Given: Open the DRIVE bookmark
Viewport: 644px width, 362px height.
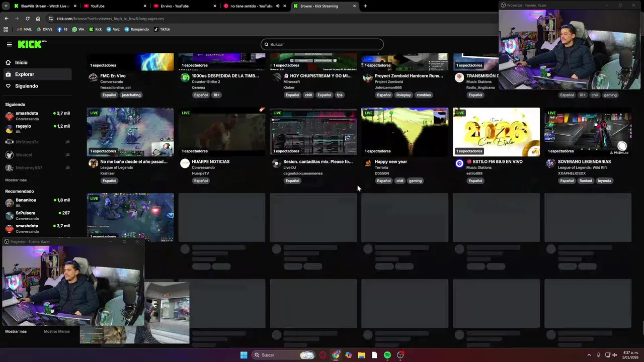Looking at the screenshot, I should (44, 29).
